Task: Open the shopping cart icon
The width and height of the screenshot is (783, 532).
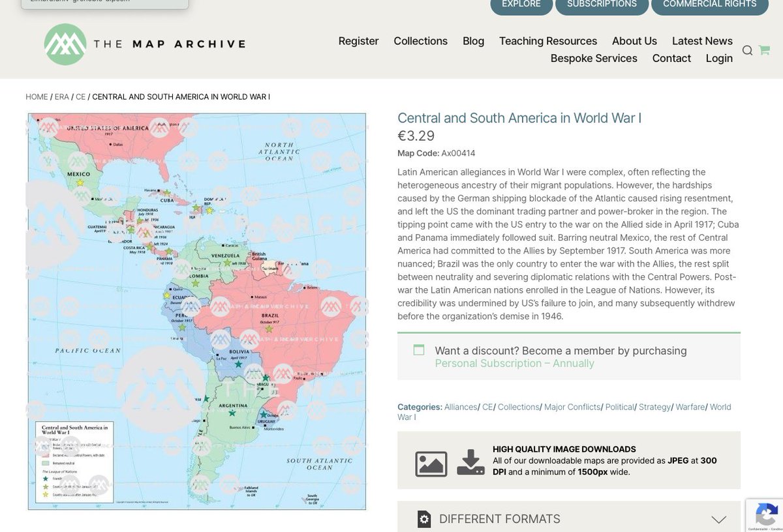Action: 764,50
